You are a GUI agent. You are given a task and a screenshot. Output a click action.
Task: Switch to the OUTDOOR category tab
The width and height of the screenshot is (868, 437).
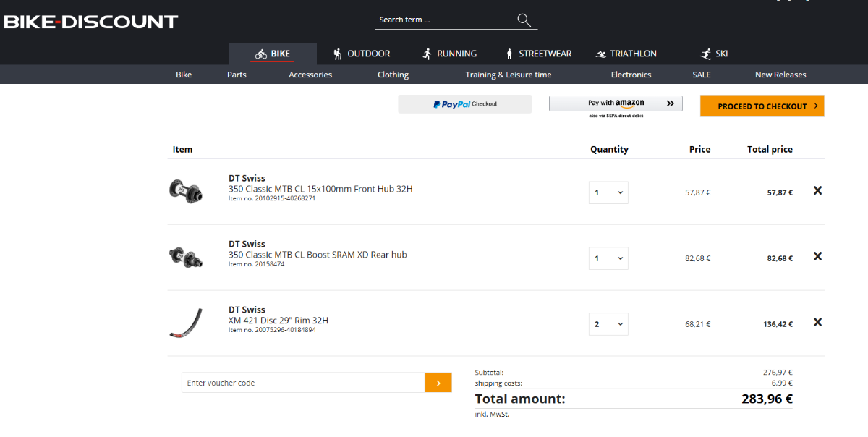(361, 54)
